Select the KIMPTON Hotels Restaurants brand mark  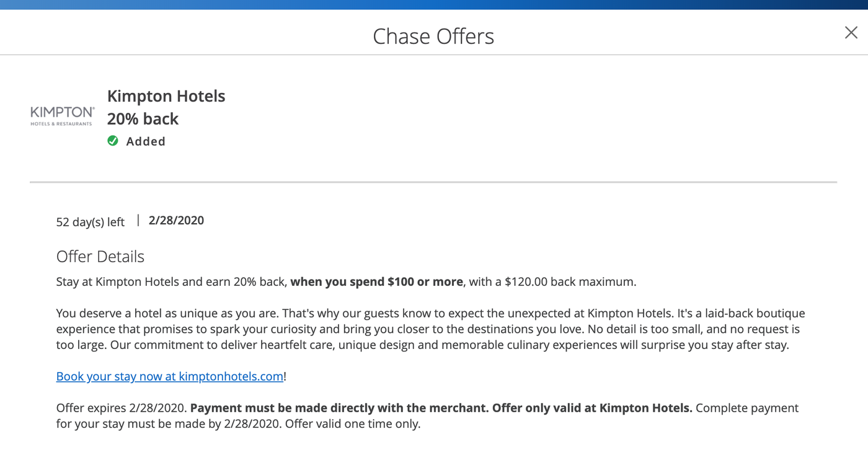pos(62,115)
